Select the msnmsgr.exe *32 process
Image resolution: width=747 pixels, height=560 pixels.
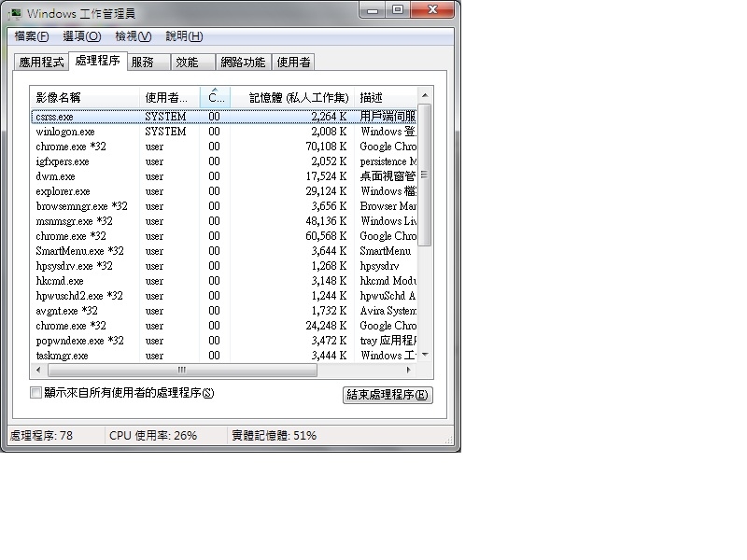223,221
